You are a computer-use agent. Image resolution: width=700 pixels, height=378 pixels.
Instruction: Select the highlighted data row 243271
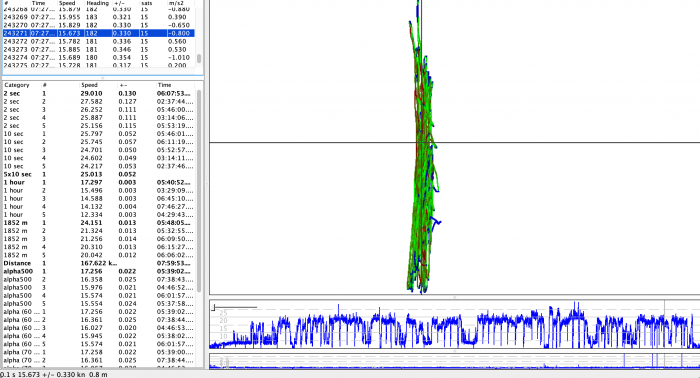(99, 33)
